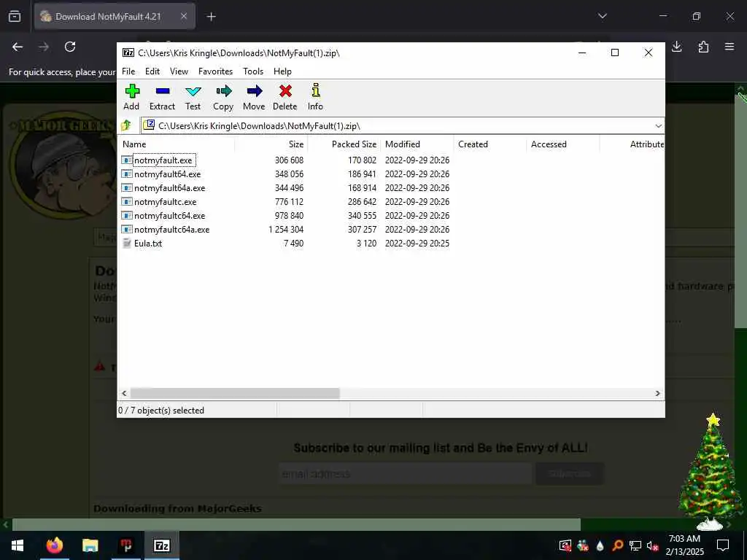Viewport: 747px width, 560px height.
Task: Open the notification center icon
Action: coord(723,545)
